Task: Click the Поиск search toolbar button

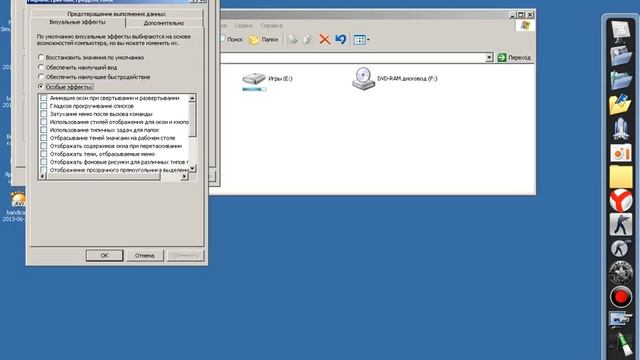Action: [x=231, y=40]
